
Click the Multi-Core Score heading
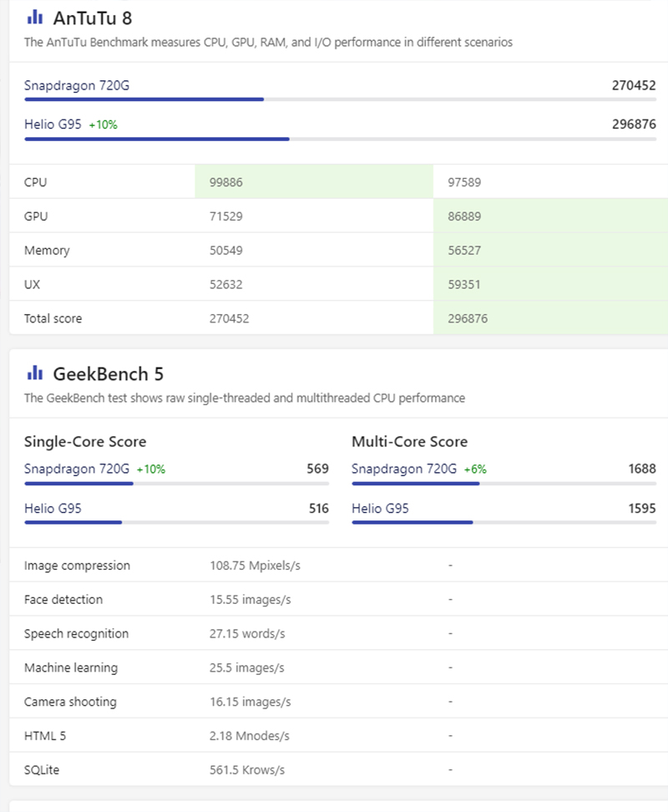tap(410, 442)
